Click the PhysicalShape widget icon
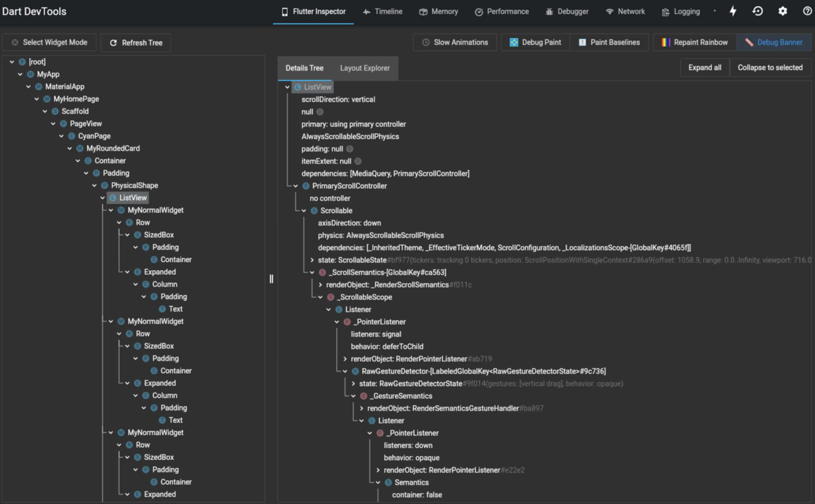This screenshot has width=815, height=504. [104, 185]
